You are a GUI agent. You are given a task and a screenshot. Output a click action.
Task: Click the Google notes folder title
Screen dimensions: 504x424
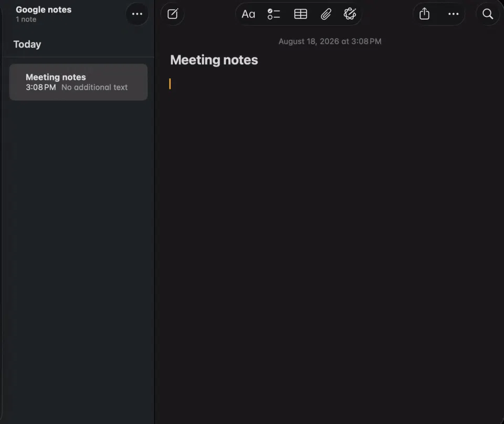click(x=44, y=9)
